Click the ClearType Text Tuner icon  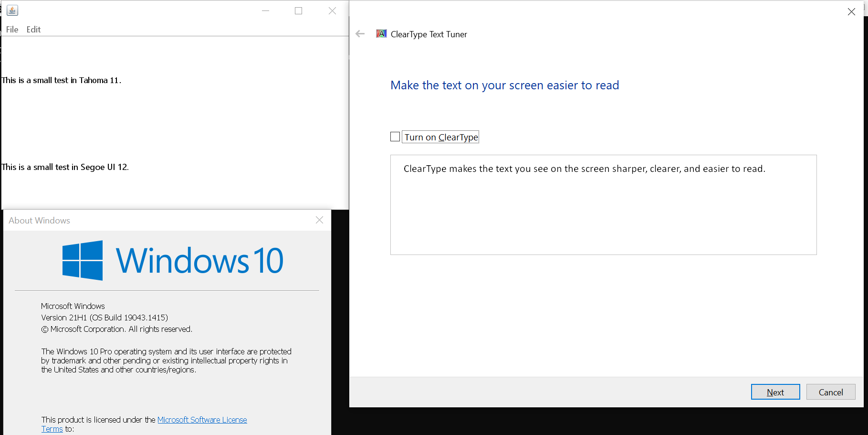coord(381,34)
